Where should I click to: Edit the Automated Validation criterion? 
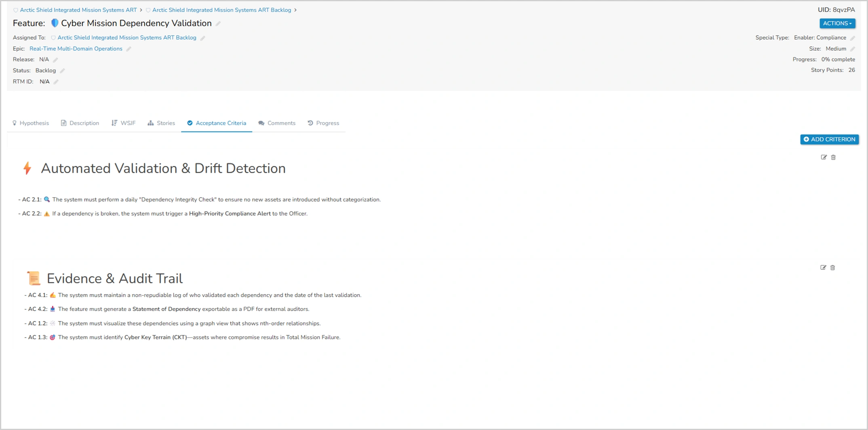pyautogui.click(x=824, y=157)
